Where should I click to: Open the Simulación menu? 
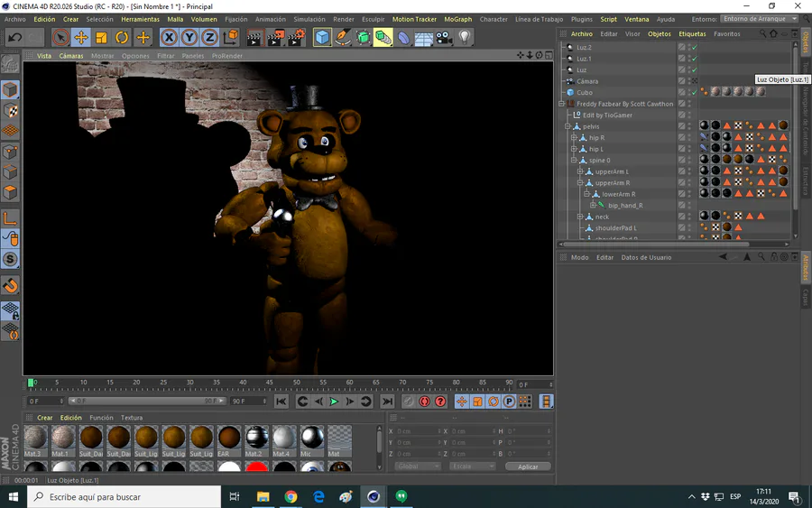coord(309,19)
